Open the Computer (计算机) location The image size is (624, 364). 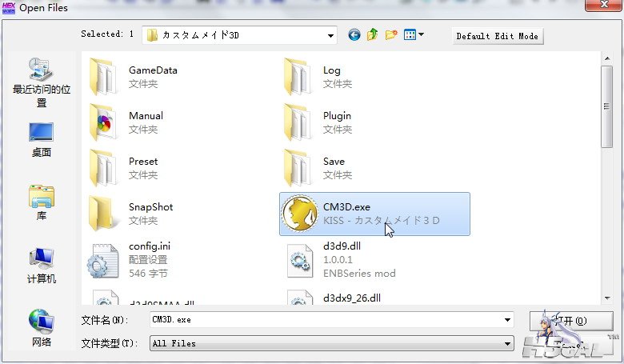[x=42, y=266]
